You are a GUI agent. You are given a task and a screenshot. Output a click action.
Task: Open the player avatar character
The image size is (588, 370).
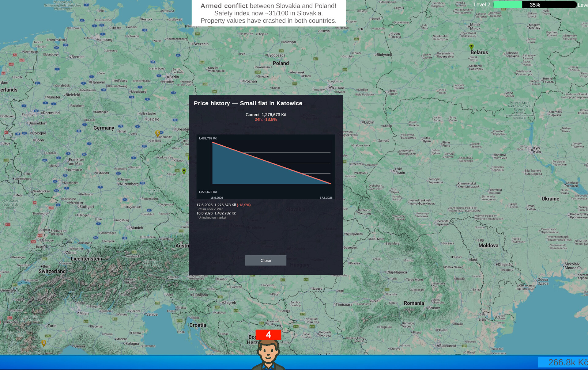pos(268,355)
